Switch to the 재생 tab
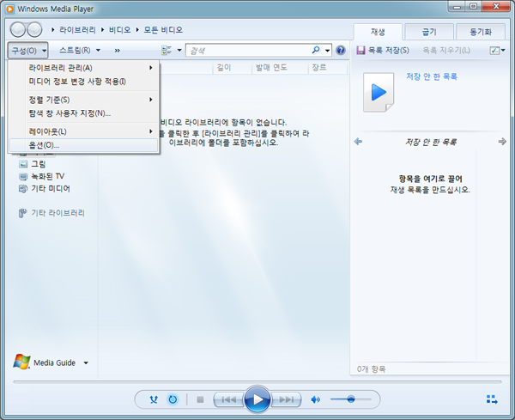Viewport: 515px width, 420px height. pyautogui.click(x=378, y=32)
